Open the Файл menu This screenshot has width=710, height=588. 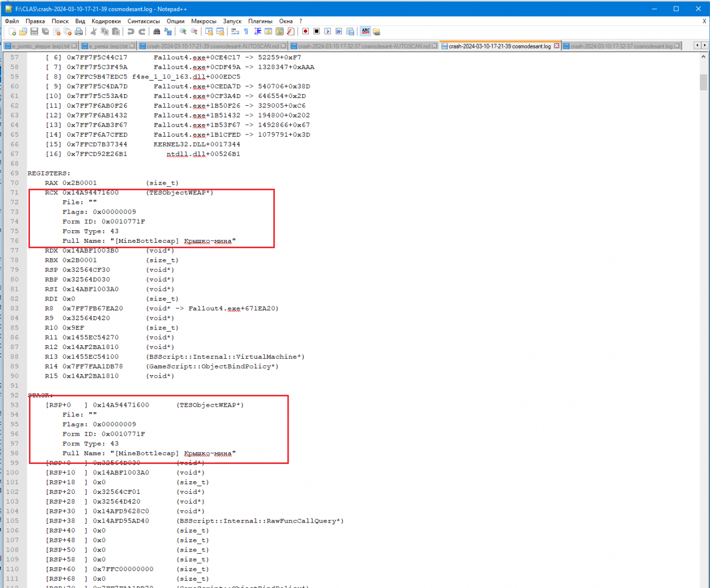tap(12, 21)
